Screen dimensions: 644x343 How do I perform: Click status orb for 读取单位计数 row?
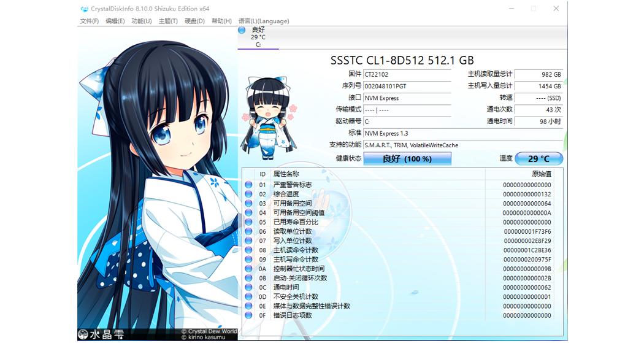248,231
